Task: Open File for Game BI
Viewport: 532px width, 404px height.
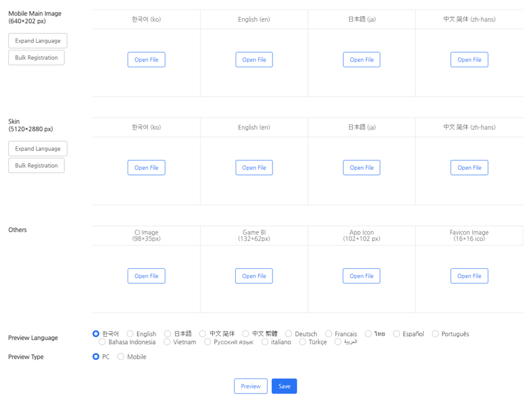Action: click(254, 276)
